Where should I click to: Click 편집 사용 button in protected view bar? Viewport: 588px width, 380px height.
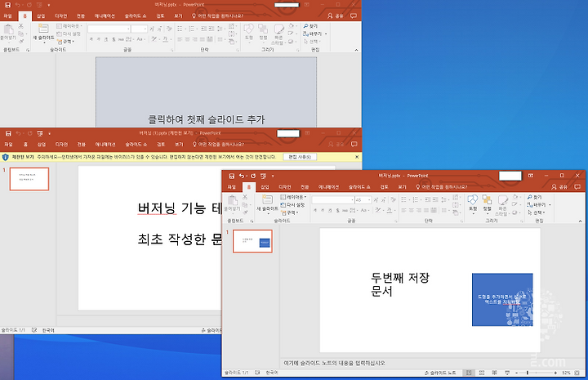300,157
